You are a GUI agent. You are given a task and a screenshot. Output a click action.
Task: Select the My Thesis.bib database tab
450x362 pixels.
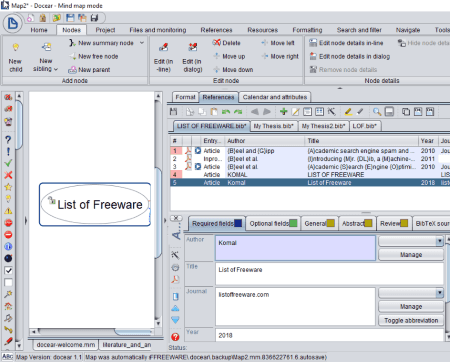273,126
